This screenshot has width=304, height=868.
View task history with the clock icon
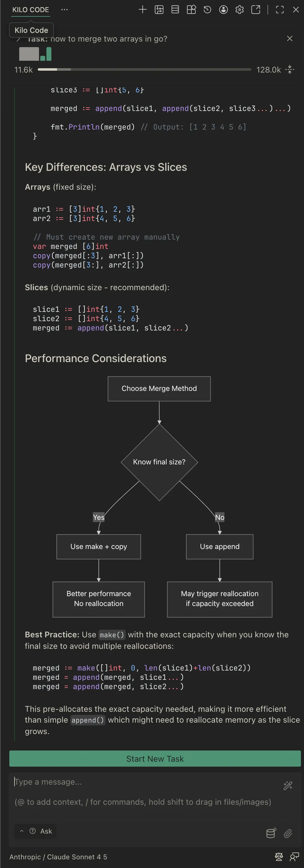click(x=207, y=10)
